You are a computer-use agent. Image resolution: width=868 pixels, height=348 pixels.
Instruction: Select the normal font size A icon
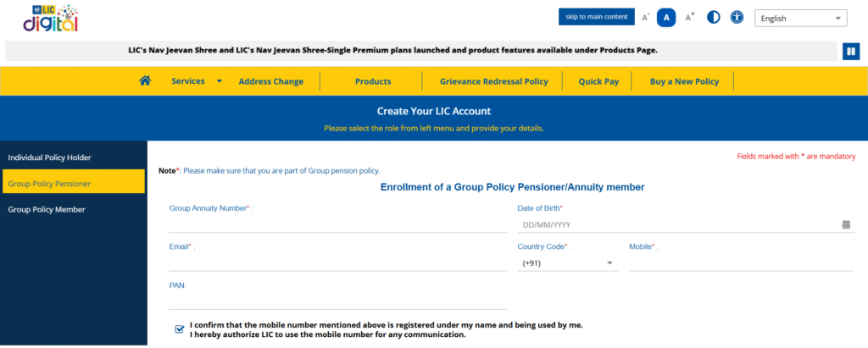667,17
